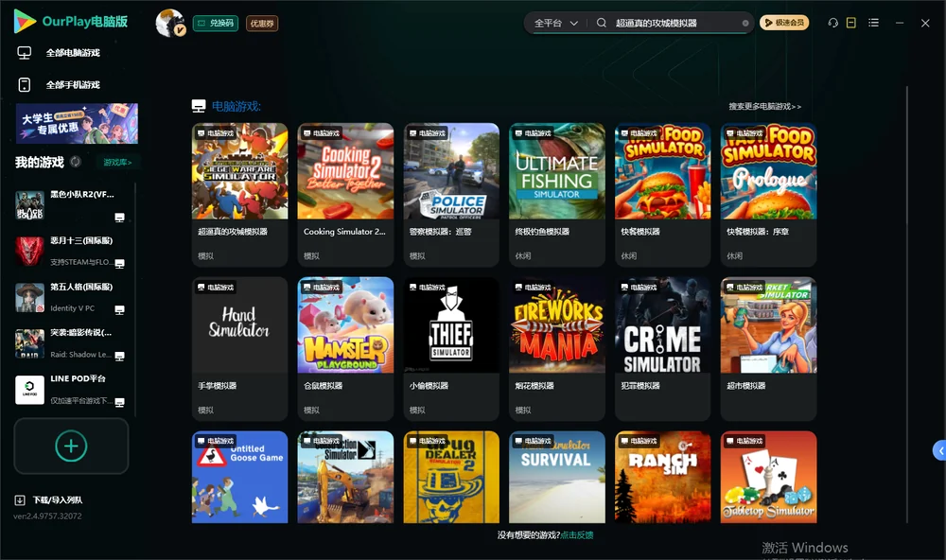Click the PC icon on 黑色小队R2 row
Viewport: 946px width, 560px height.
click(119, 218)
